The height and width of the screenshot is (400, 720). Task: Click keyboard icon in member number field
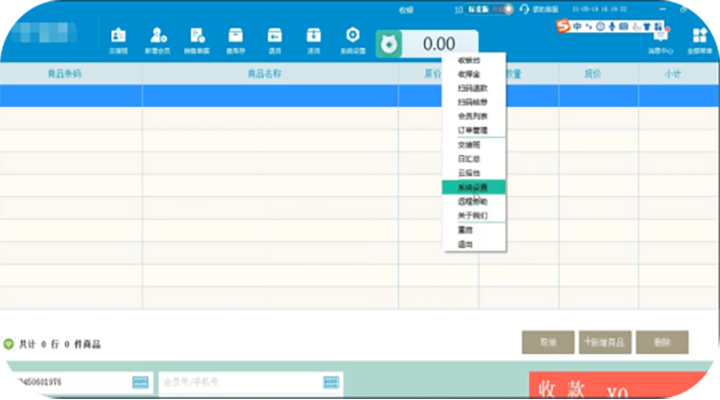pyautogui.click(x=331, y=382)
